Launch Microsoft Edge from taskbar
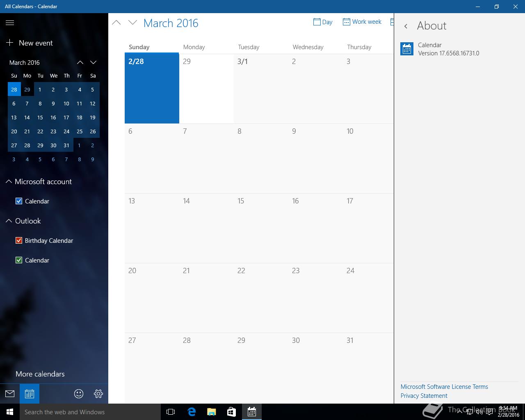 [192, 412]
